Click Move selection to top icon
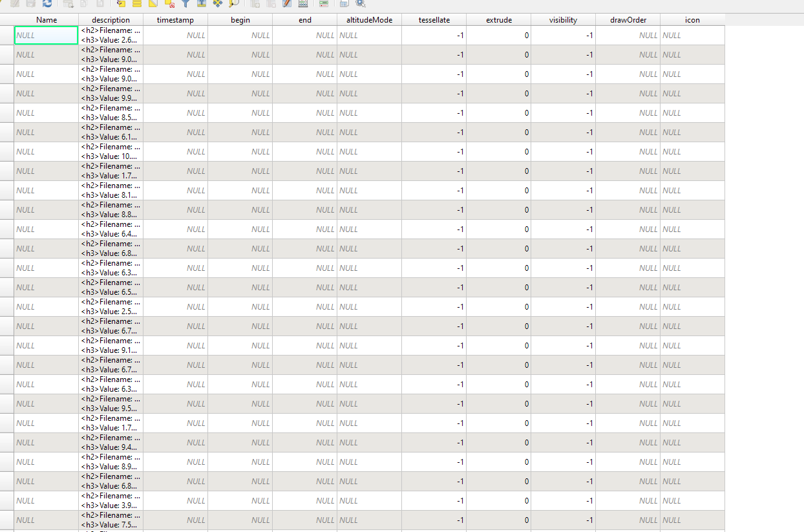 point(201,3)
